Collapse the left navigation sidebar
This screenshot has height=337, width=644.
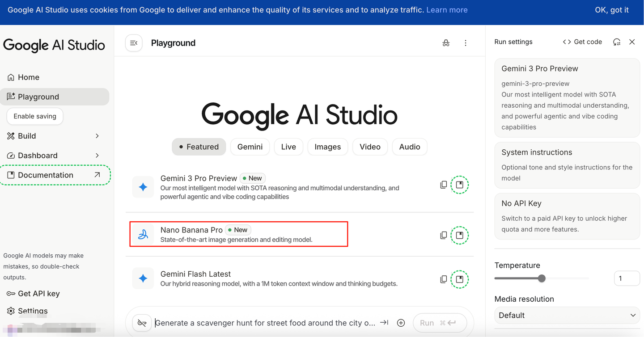pyautogui.click(x=134, y=43)
